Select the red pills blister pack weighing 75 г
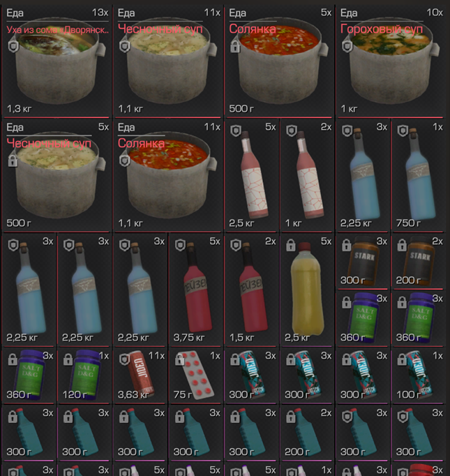450x476 pixels. pyautogui.click(x=195, y=375)
